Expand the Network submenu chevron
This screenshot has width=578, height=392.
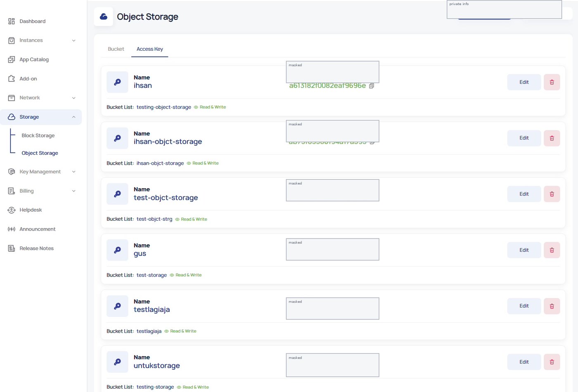pyautogui.click(x=74, y=98)
